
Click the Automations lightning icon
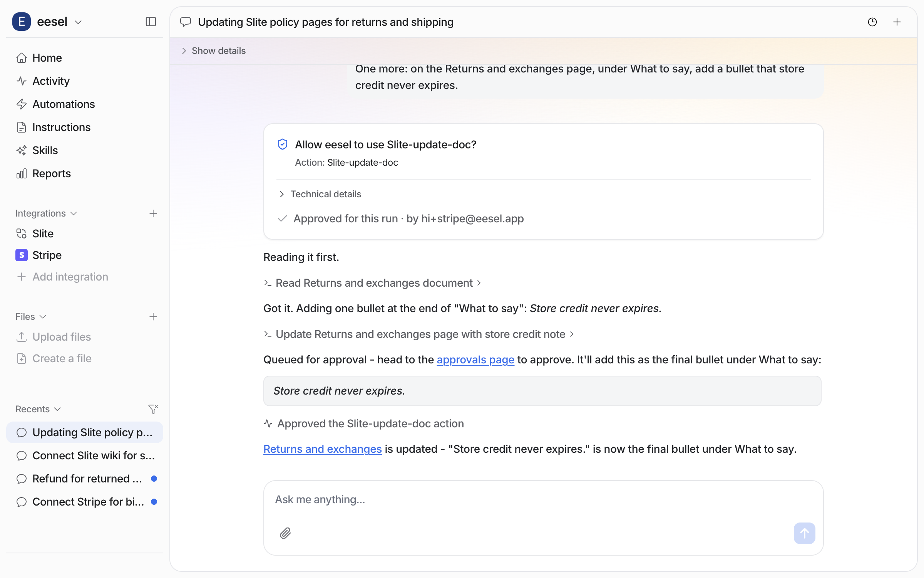coord(22,104)
